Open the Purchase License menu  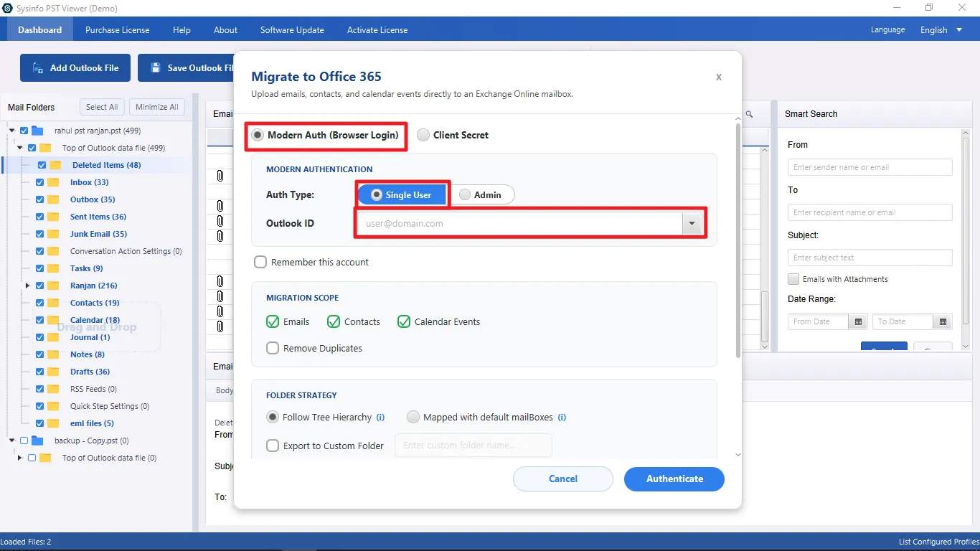[118, 30]
